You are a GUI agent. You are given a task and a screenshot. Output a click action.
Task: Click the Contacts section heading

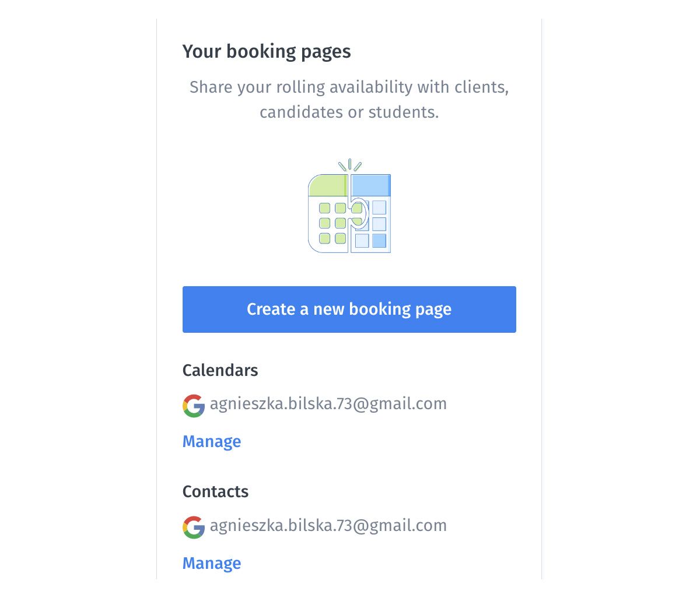coord(215,492)
